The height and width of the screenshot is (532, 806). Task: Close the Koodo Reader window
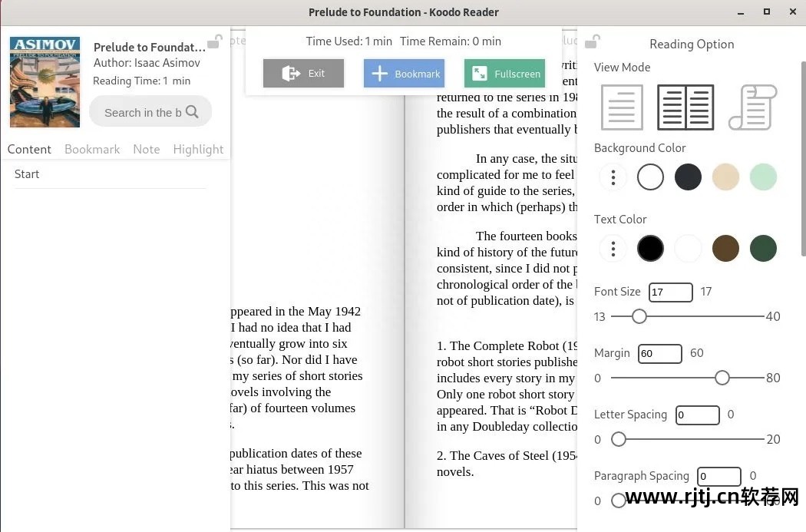point(793,12)
